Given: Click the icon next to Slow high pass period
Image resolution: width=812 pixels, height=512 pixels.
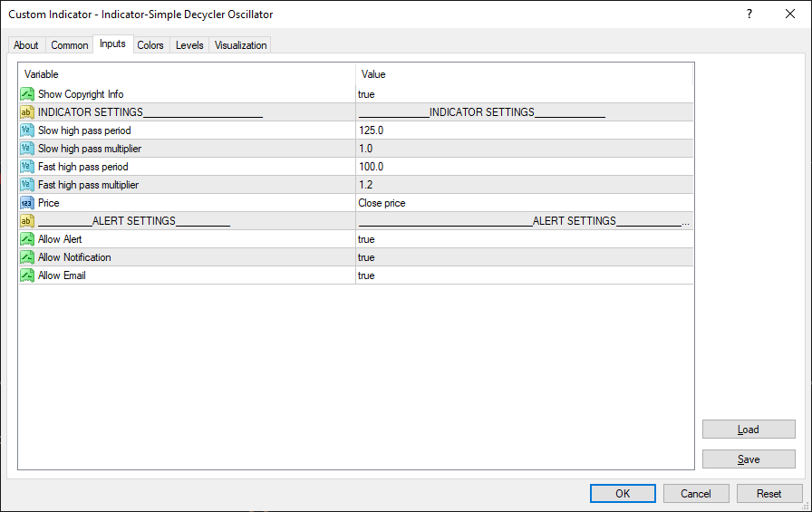Looking at the screenshot, I should pos(27,130).
